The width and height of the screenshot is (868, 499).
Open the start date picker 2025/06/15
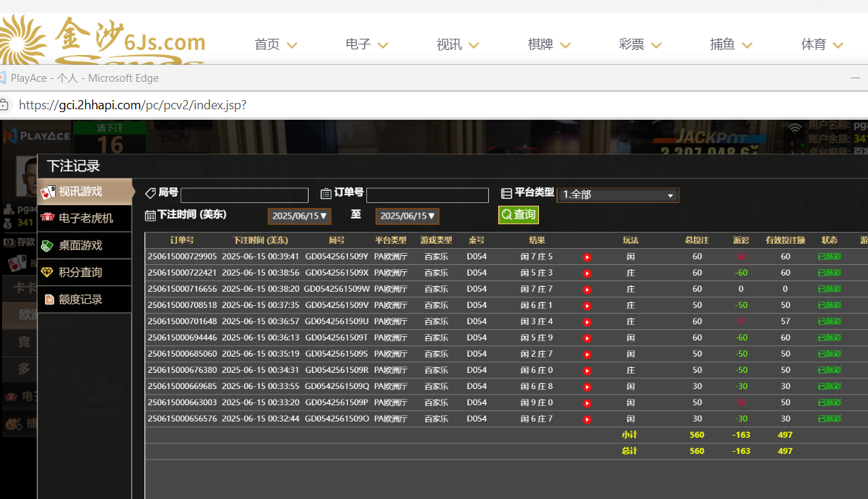[x=299, y=216]
